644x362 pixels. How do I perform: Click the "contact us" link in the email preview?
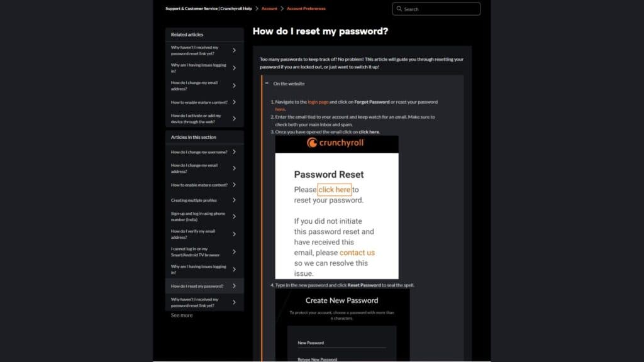(x=357, y=252)
